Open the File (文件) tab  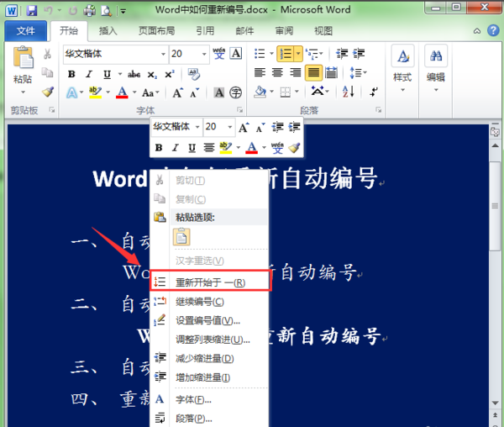point(26,31)
